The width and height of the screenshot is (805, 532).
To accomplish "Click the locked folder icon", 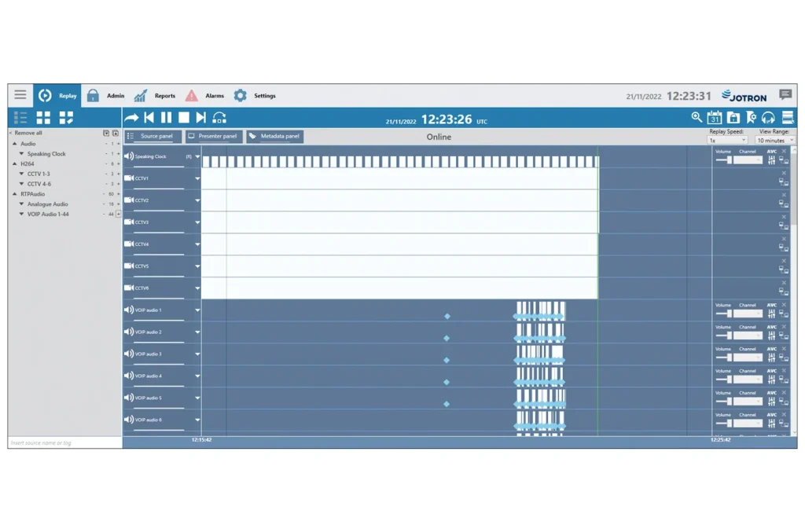I will [733, 118].
